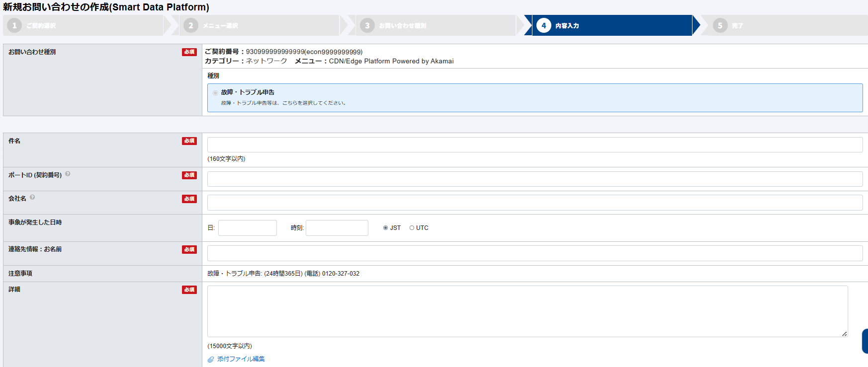868x367 pixels.
Task: Click the 会社名 input field
Action: tap(534, 203)
